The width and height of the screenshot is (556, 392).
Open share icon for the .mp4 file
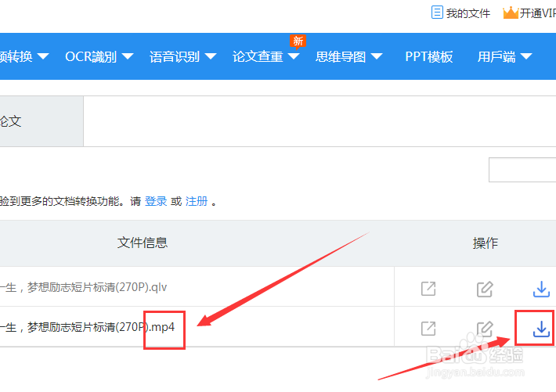(x=428, y=329)
